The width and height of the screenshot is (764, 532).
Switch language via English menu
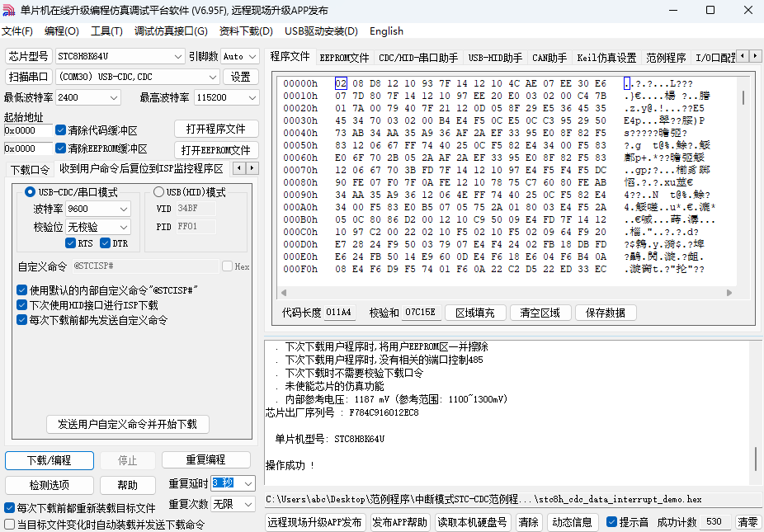[x=386, y=31]
